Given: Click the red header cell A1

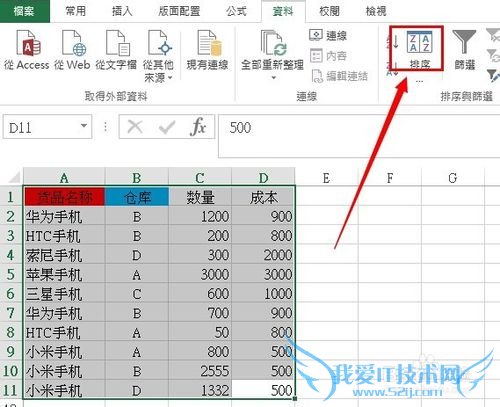Looking at the screenshot, I should [x=64, y=197].
